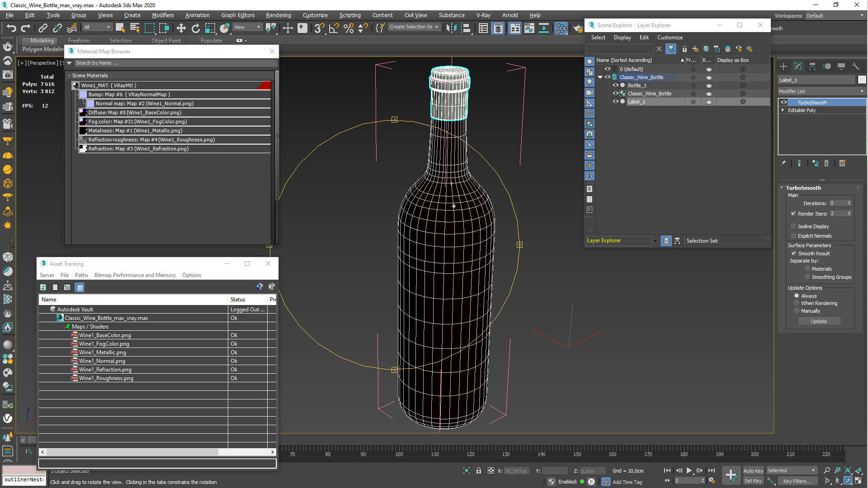The image size is (868, 488).
Task: Open Bitmap Performance and Memory menu
Action: coord(135,275)
